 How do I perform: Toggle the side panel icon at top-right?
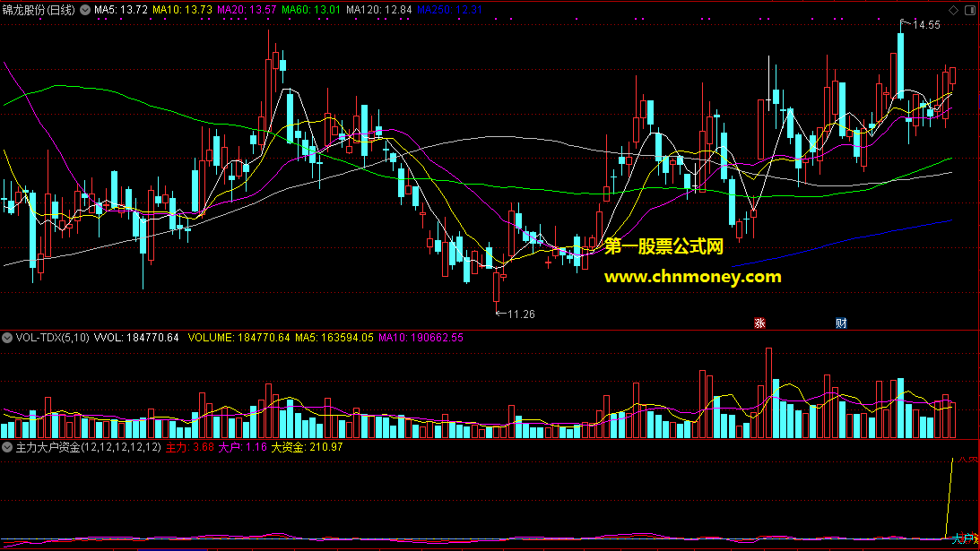tap(970, 10)
